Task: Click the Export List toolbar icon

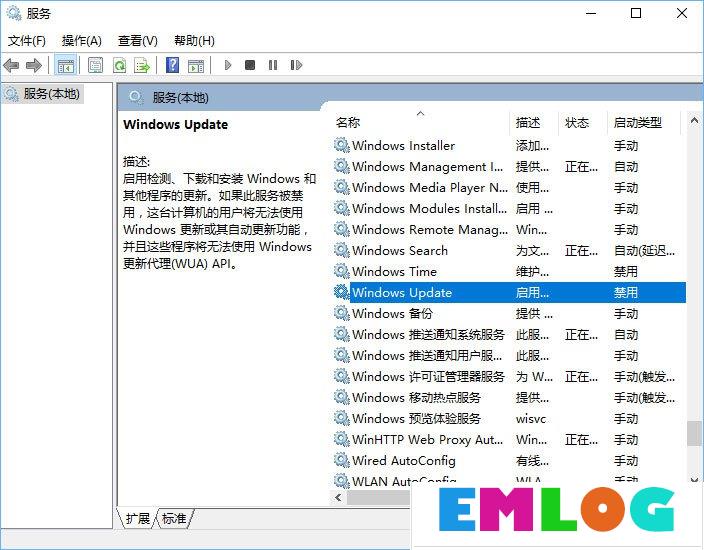Action: [x=142, y=66]
